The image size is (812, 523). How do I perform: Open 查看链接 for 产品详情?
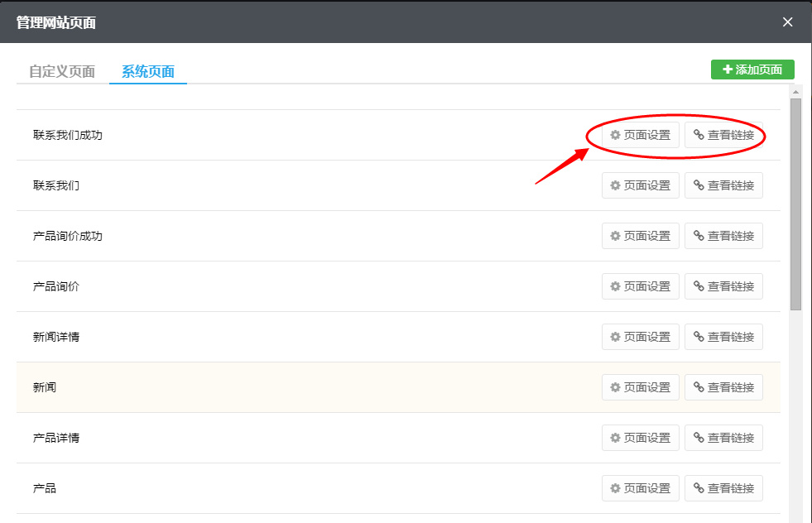[723, 438]
